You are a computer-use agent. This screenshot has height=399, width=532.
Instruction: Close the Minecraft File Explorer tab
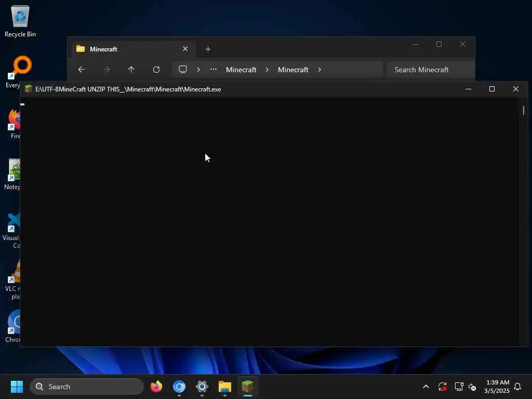coord(185,49)
